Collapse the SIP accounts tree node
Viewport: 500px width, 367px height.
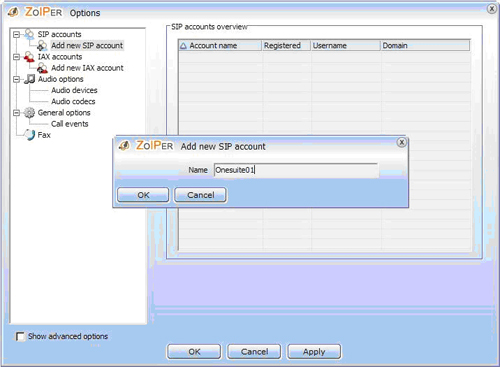[x=16, y=34]
